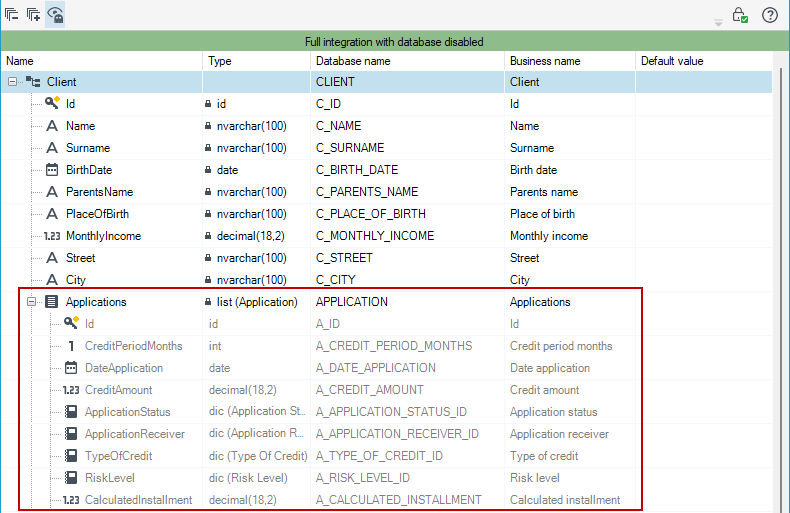Sort by the Type column header
This screenshot has width=790, height=513.
click(x=256, y=61)
